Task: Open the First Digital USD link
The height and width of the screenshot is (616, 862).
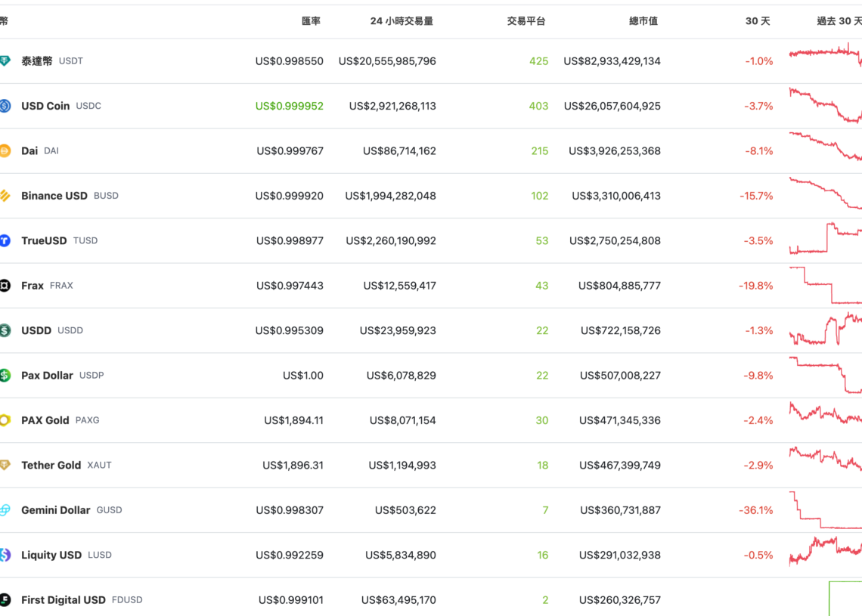Action: coord(63,600)
